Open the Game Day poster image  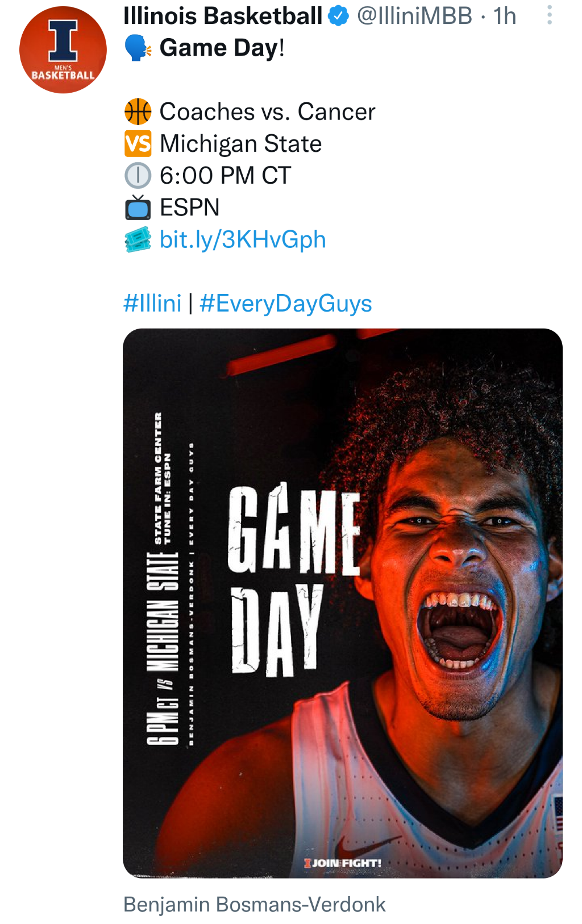point(342,603)
